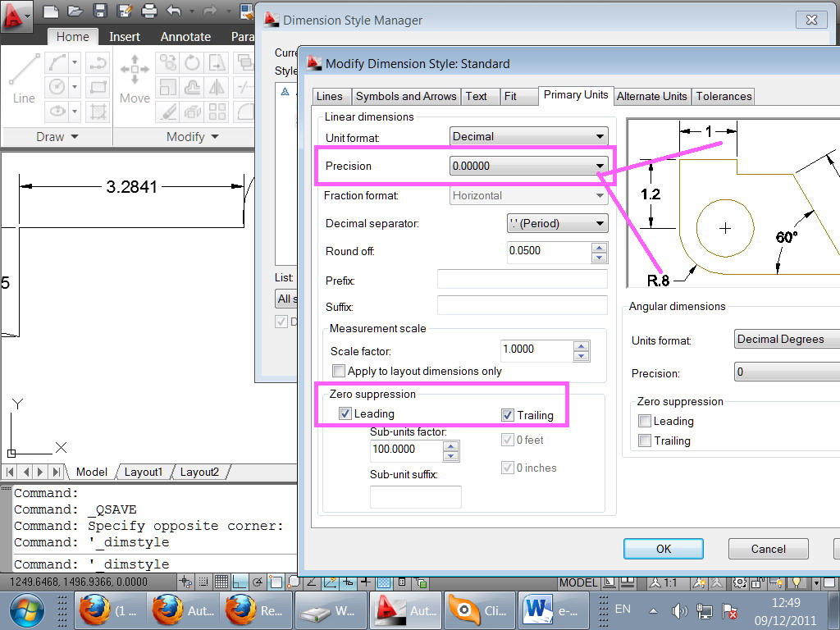This screenshot has width=840, height=630.
Task: Click OK in Modify Dimension Style
Action: 663,549
